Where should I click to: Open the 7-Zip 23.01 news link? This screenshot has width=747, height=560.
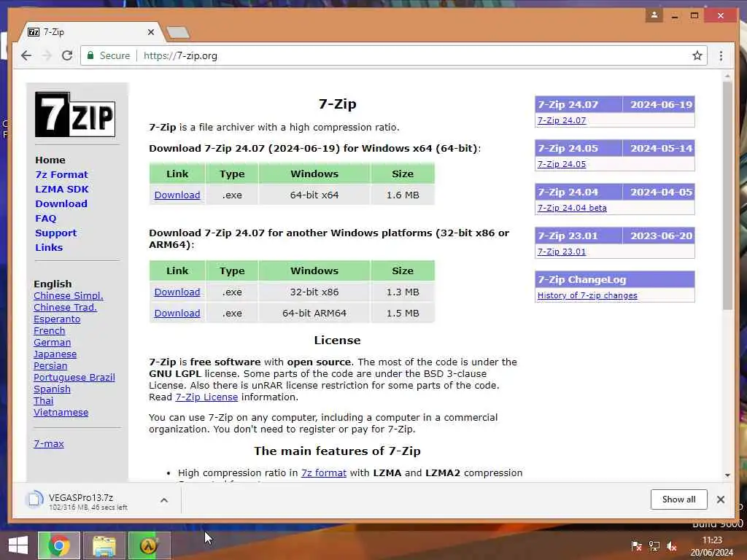coord(562,252)
